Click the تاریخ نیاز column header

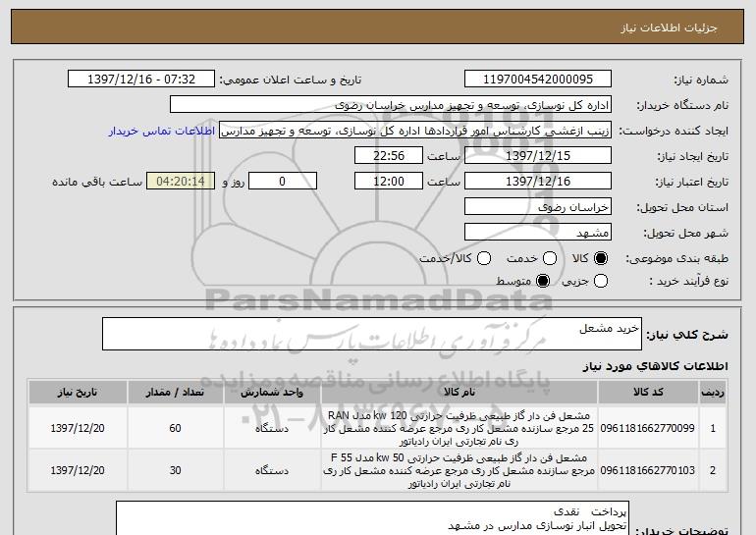click(78, 393)
